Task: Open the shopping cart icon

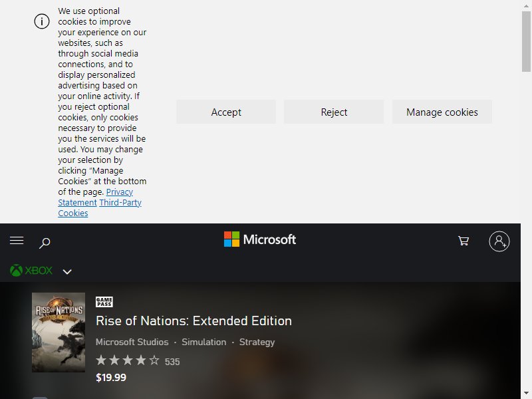Action: (464, 241)
